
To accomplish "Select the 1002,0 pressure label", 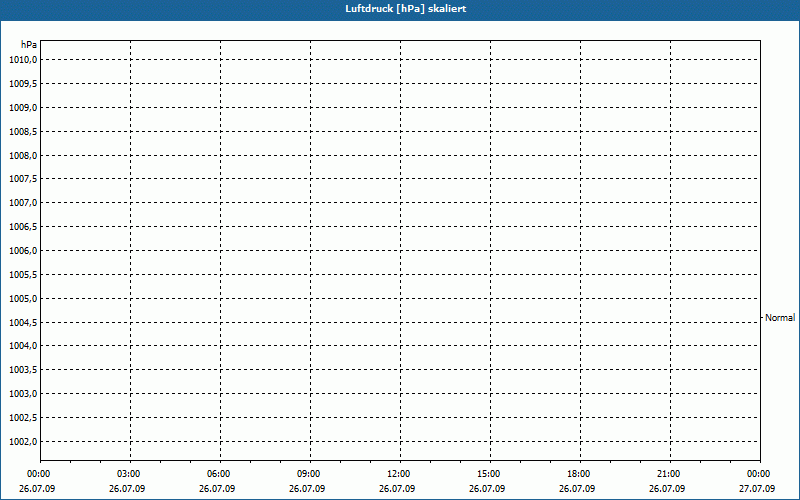I will [x=23, y=441].
